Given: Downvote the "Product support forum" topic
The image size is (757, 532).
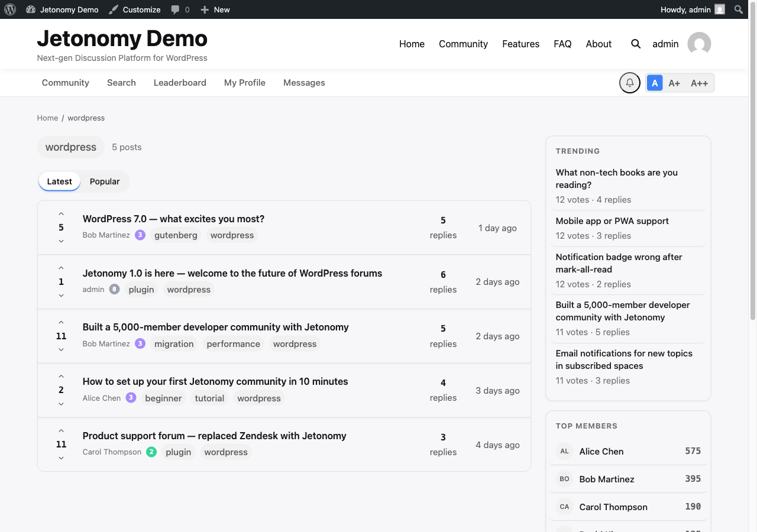Looking at the screenshot, I should pos(61,458).
